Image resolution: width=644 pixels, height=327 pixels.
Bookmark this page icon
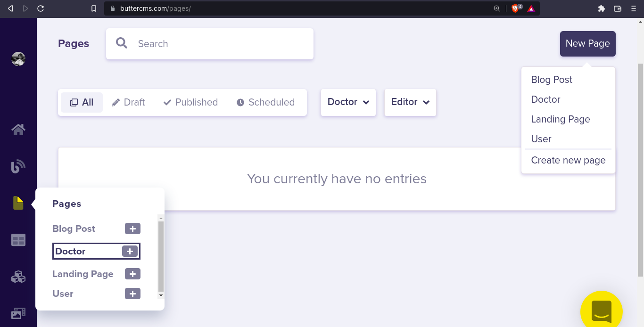[94, 8]
